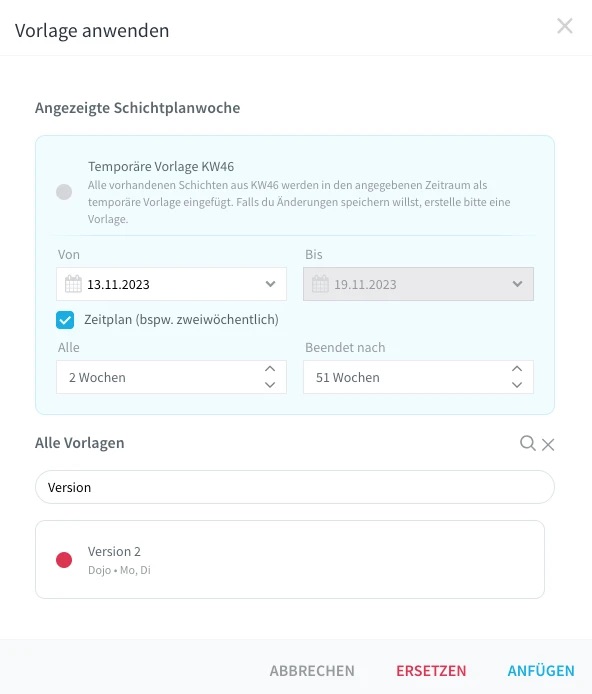Decrease Beendet nach weeks with down arrow
The image size is (592, 694).
tap(517, 385)
